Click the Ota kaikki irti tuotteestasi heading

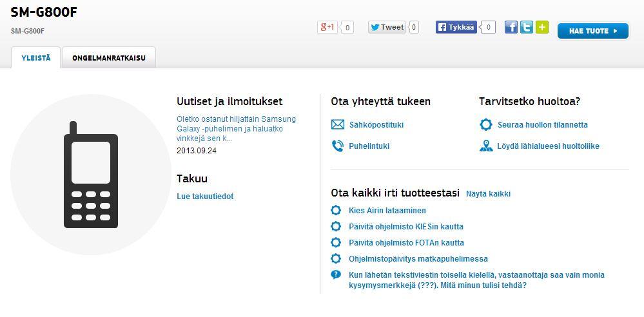tap(395, 193)
